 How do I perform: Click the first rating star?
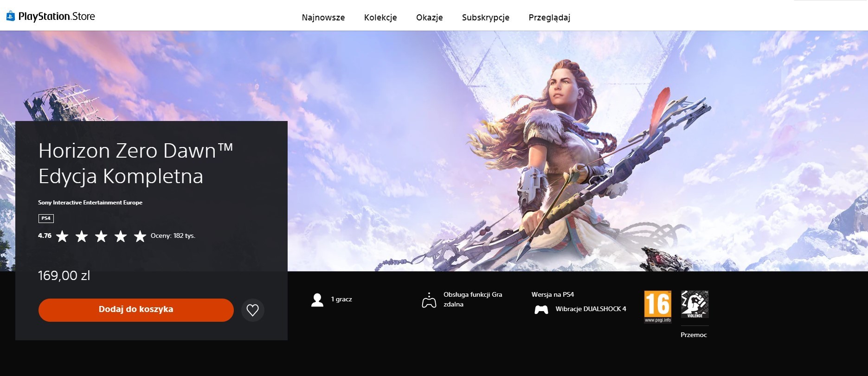coord(62,236)
